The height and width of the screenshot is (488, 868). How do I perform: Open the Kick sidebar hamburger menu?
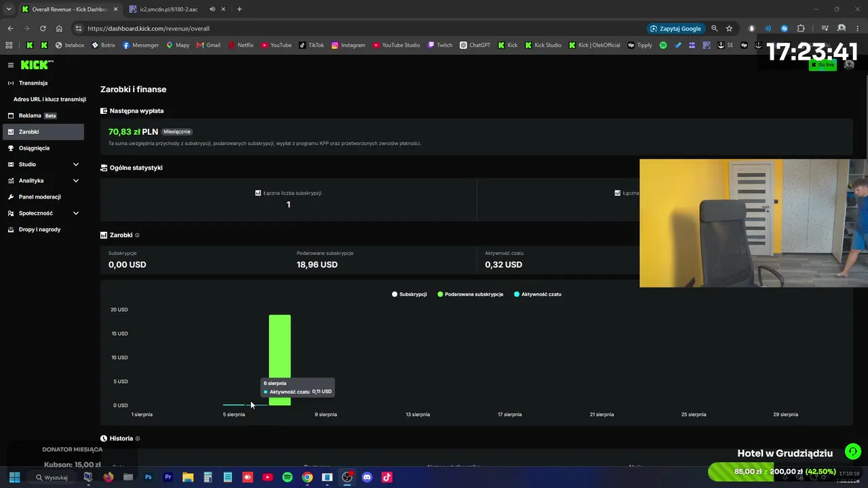(x=11, y=65)
